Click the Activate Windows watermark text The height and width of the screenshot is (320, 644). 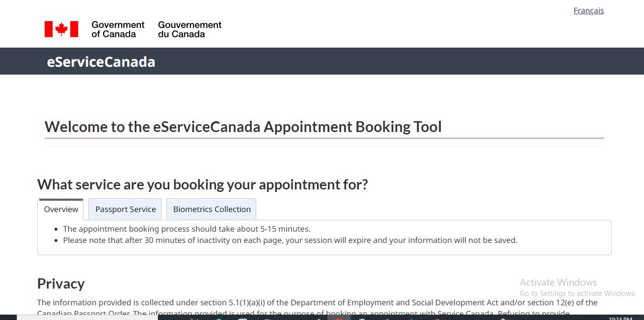coord(558,282)
